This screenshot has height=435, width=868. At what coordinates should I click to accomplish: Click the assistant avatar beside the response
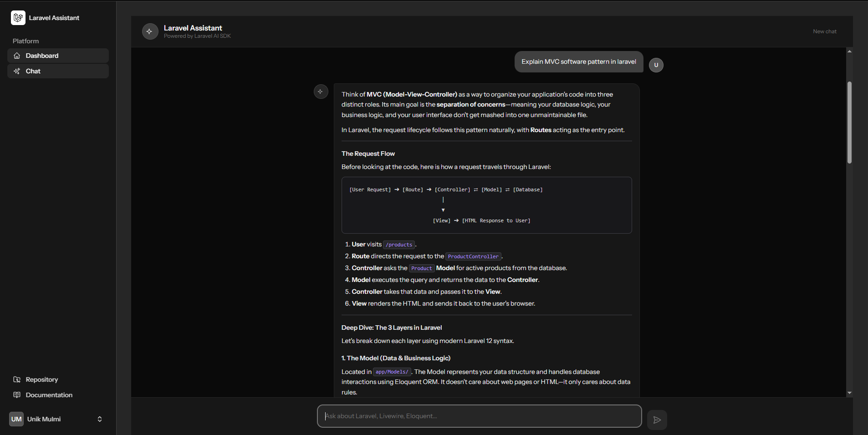pos(321,92)
